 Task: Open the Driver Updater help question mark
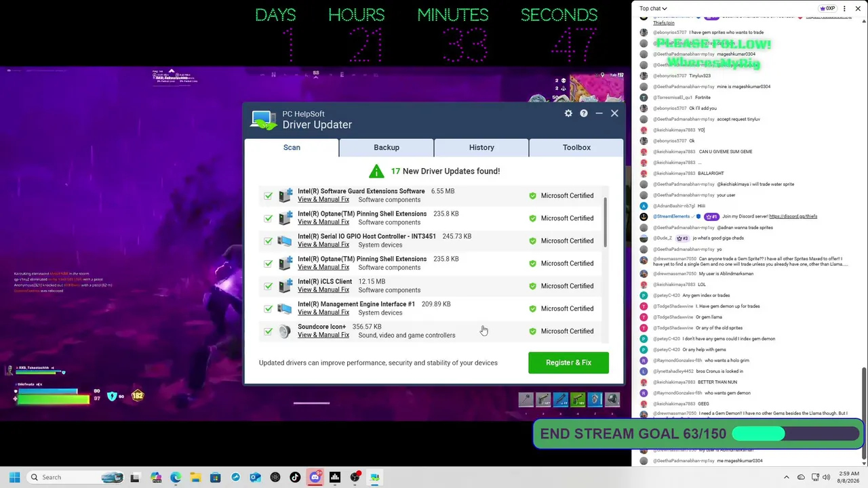coord(583,113)
